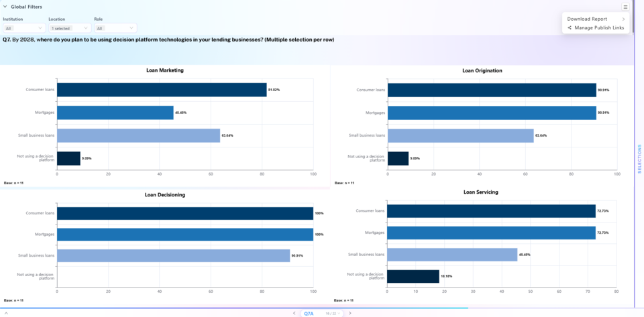644x317 pixels.
Task: Open the vertical SELECTIONS side panel
Action: pos(639,159)
